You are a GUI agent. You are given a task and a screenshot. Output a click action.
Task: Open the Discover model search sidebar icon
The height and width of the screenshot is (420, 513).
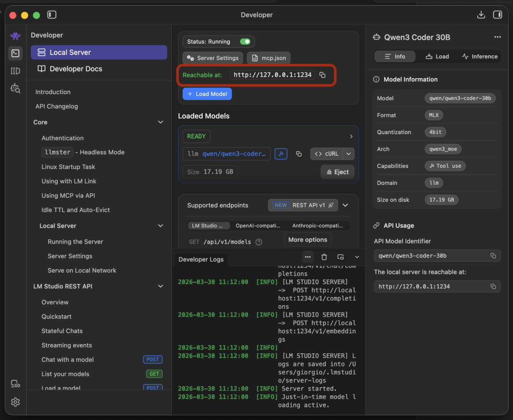coord(15,88)
